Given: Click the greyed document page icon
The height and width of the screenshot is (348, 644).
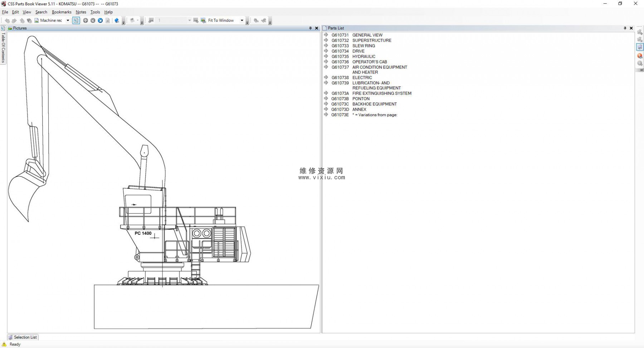Looking at the screenshot, I should [x=108, y=20].
